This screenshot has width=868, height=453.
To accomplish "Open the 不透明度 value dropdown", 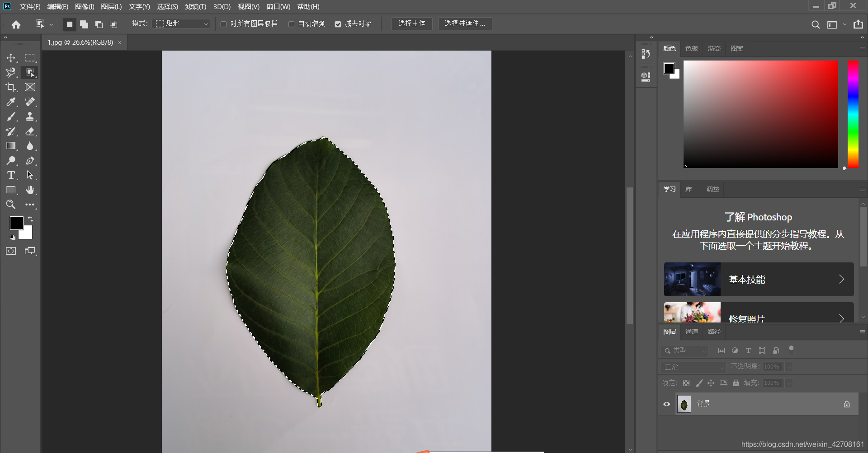I will [x=788, y=367].
